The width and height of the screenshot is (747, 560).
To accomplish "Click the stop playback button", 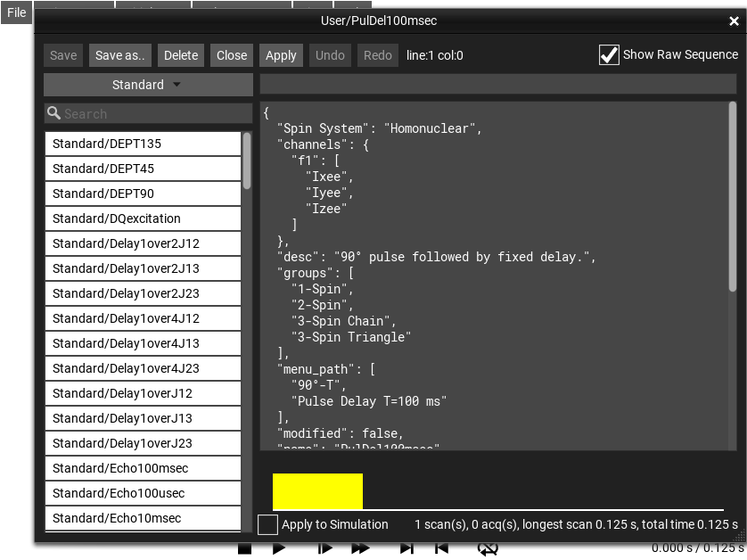I will tap(245, 549).
